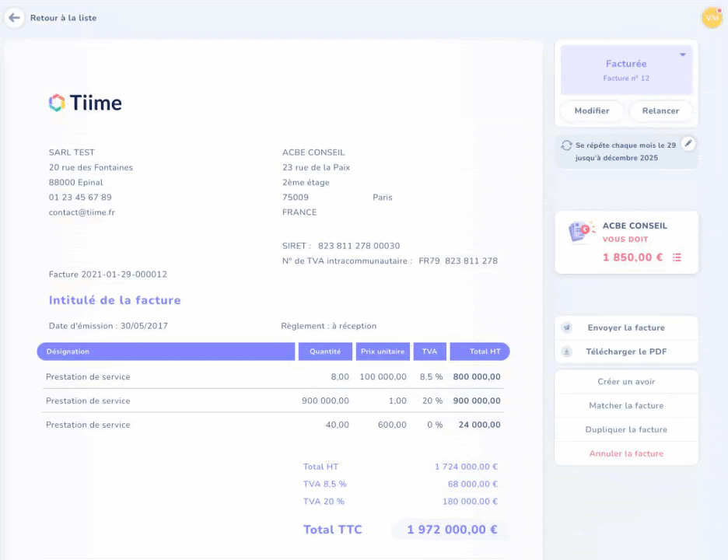Click the Tiime logo
Image resolution: width=728 pixels, height=560 pixels.
pyautogui.click(x=86, y=103)
